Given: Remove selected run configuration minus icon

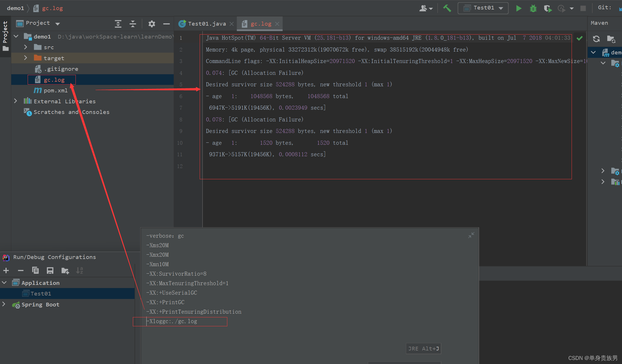Looking at the screenshot, I should [21, 270].
